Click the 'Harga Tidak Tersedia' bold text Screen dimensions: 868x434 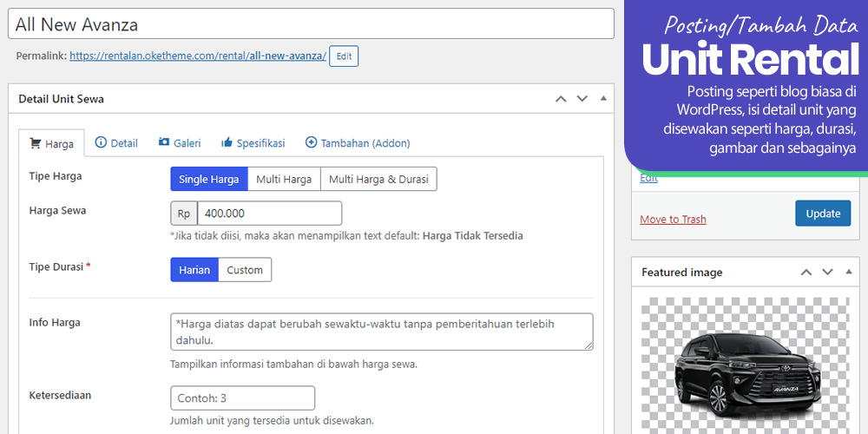pyautogui.click(x=472, y=236)
